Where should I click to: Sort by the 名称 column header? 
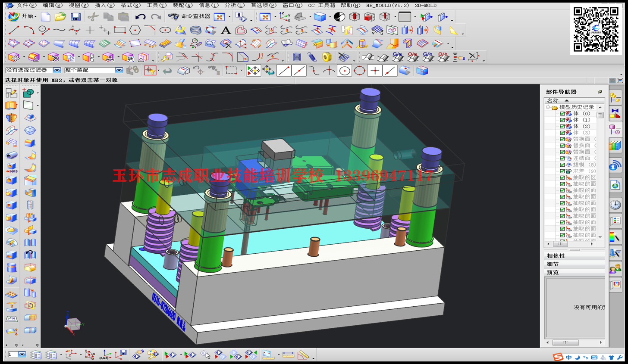[x=575, y=100]
